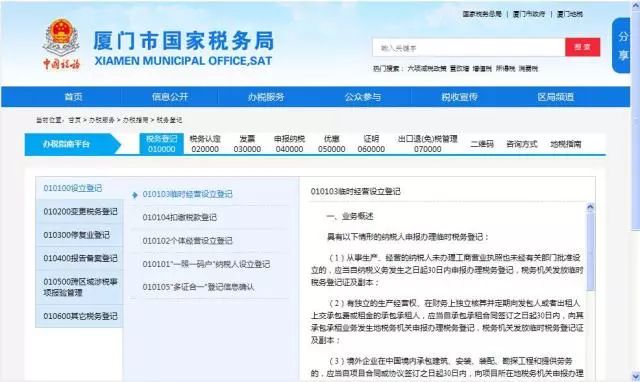
Task: Select the 优惠 050000 tab
Action: pos(331,144)
